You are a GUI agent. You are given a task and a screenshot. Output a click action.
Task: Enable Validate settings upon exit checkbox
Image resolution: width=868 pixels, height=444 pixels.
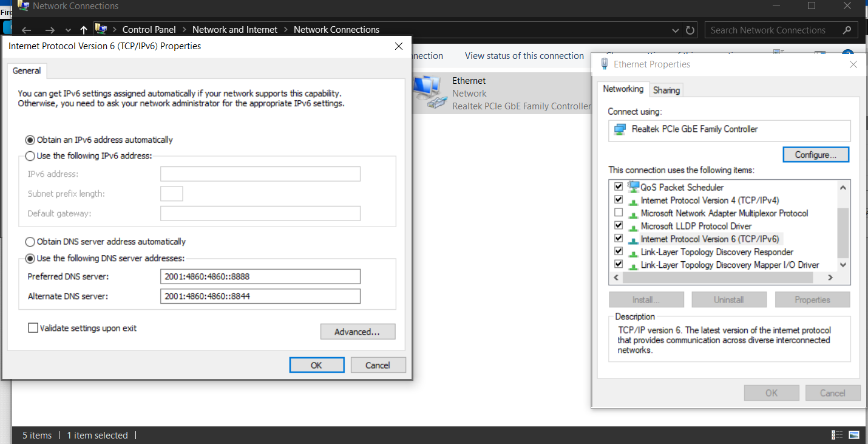pyautogui.click(x=33, y=328)
